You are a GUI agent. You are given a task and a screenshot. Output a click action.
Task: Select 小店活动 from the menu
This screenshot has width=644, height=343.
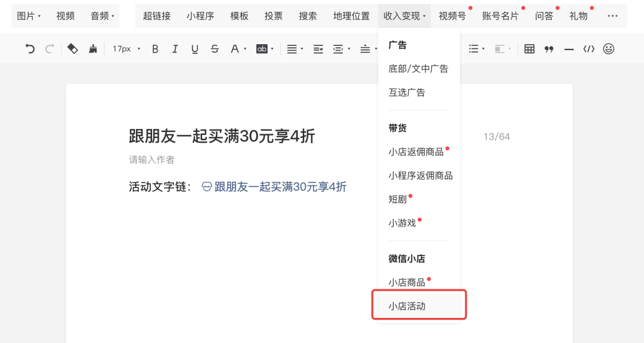(x=407, y=306)
